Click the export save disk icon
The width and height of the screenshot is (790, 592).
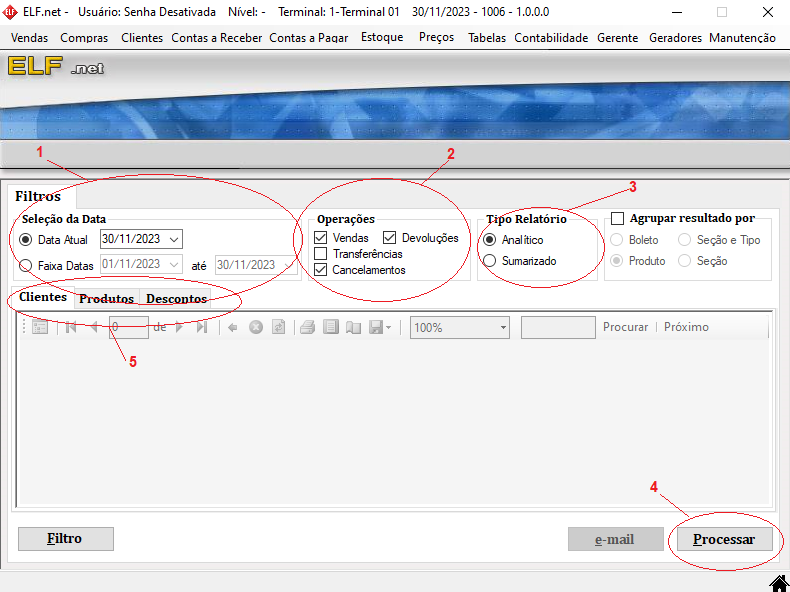tap(376, 327)
